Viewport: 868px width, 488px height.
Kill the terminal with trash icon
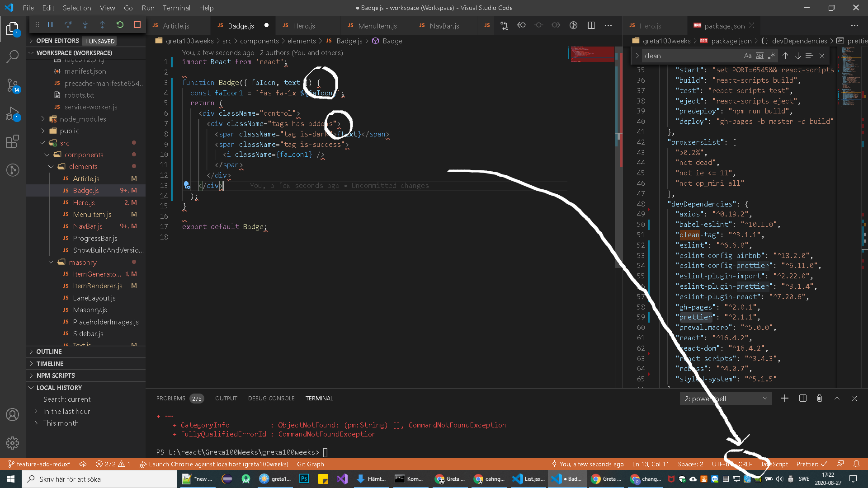819,399
